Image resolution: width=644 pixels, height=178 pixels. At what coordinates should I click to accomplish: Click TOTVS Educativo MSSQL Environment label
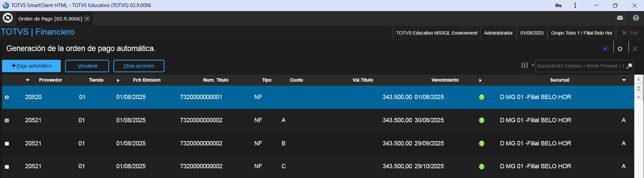[437, 33]
